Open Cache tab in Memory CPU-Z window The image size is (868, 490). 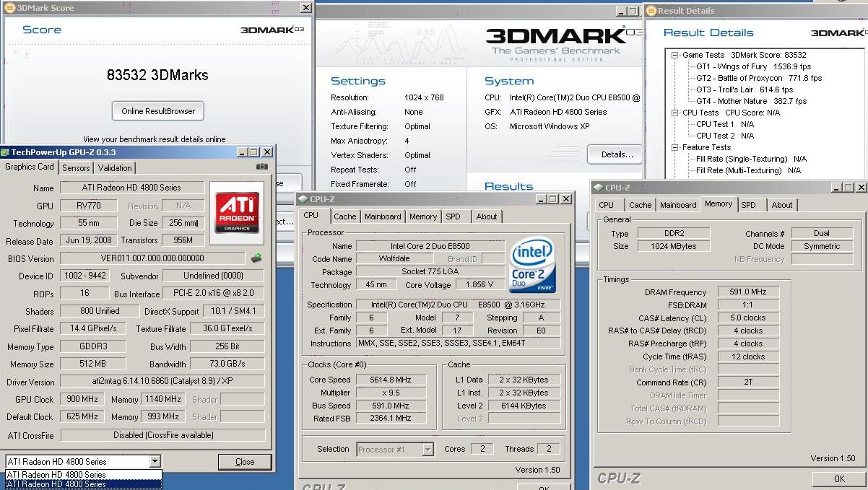tap(641, 205)
